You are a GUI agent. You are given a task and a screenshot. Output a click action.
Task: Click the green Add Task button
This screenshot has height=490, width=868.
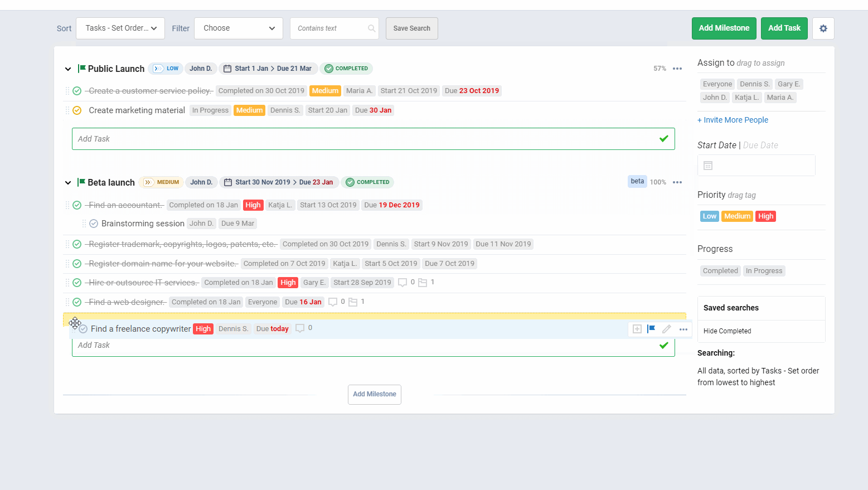tap(784, 28)
